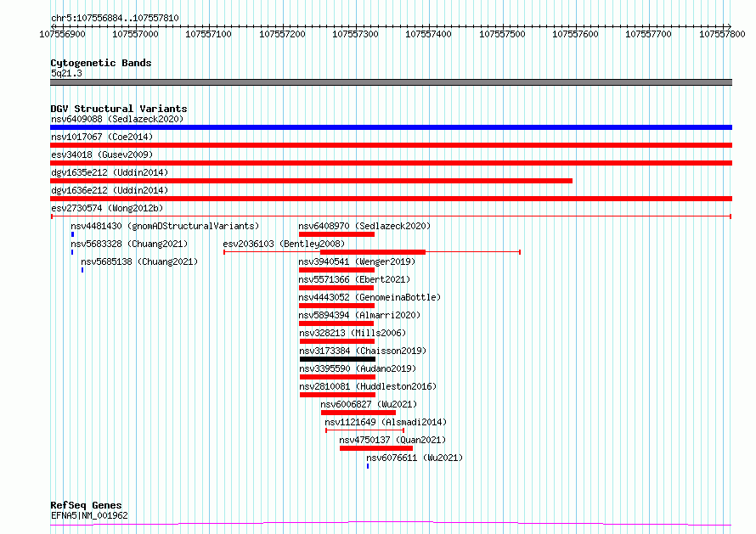Select esv2036103 (Bentley2008) variant label
756x534 pixels.
click(x=284, y=244)
